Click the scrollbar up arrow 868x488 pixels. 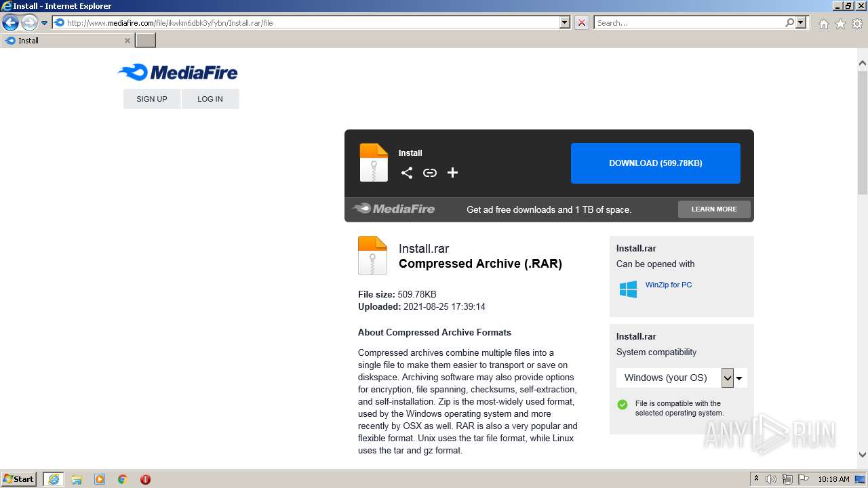[863, 63]
